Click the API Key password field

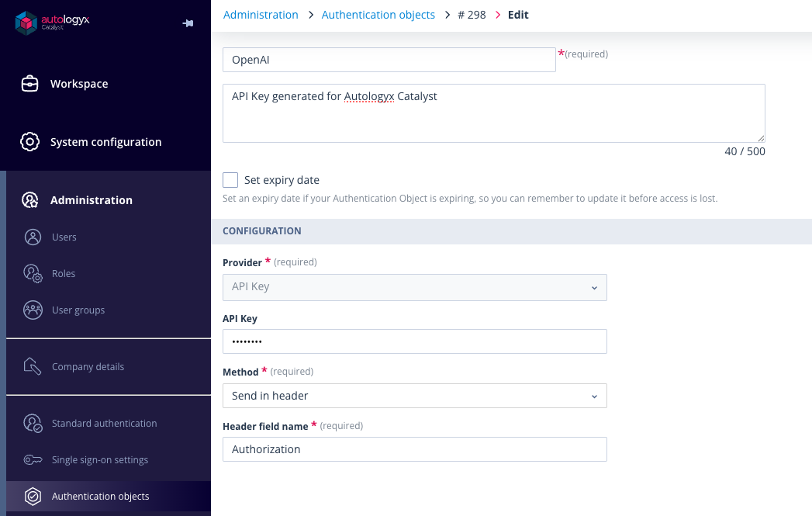(415, 341)
